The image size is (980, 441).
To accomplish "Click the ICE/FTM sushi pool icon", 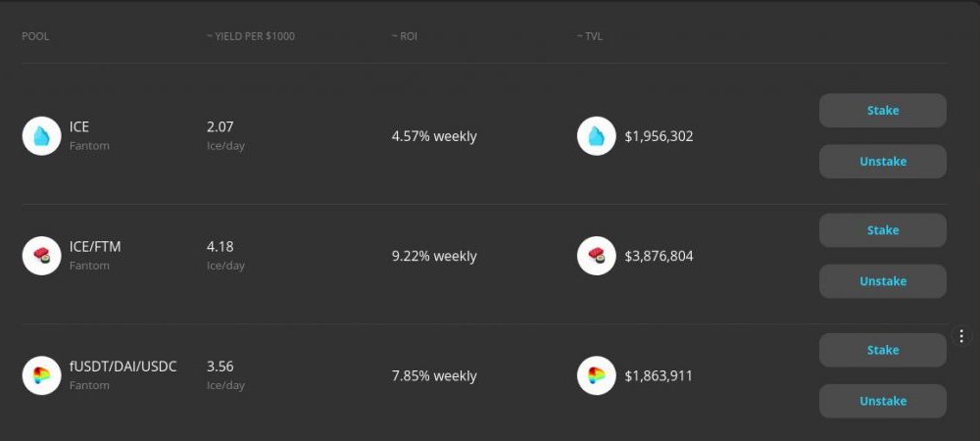I will [41, 256].
